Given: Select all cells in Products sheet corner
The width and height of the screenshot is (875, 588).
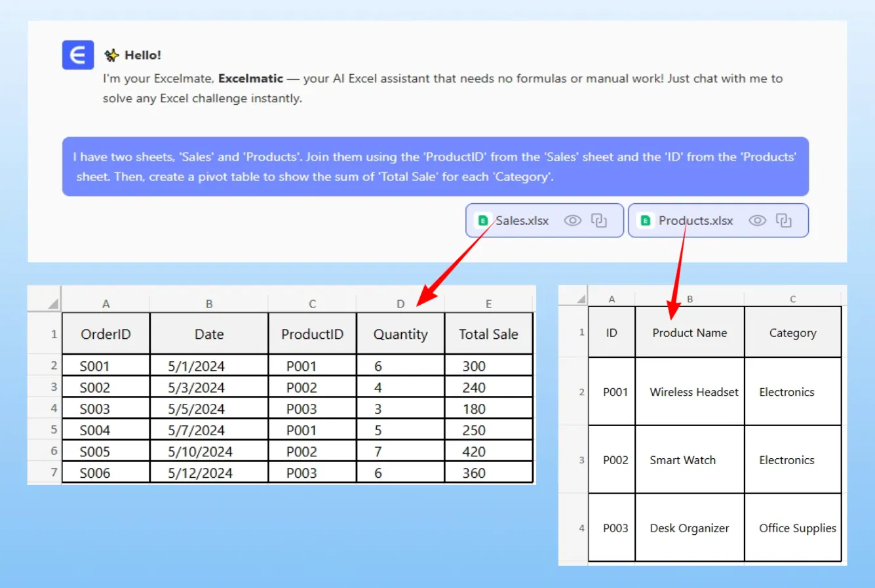Looking at the screenshot, I should [581, 299].
